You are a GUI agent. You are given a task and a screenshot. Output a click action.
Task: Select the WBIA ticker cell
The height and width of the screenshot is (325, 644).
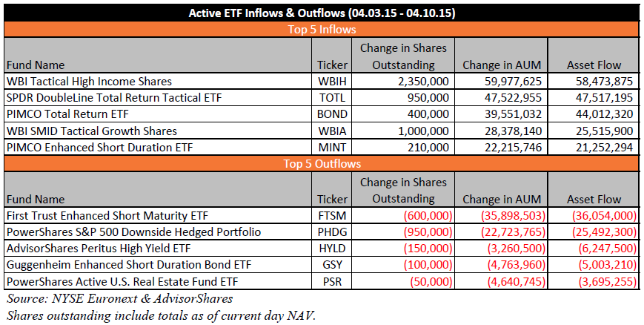332,131
